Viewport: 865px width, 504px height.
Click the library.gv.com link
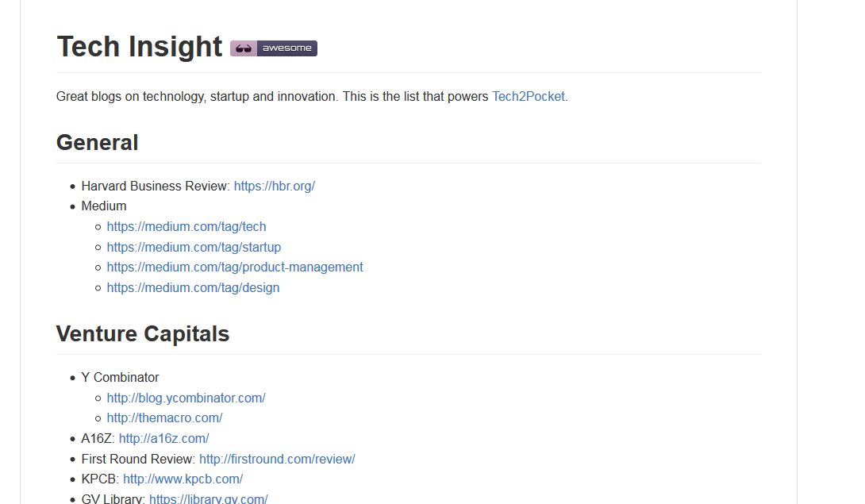pyautogui.click(x=208, y=498)
